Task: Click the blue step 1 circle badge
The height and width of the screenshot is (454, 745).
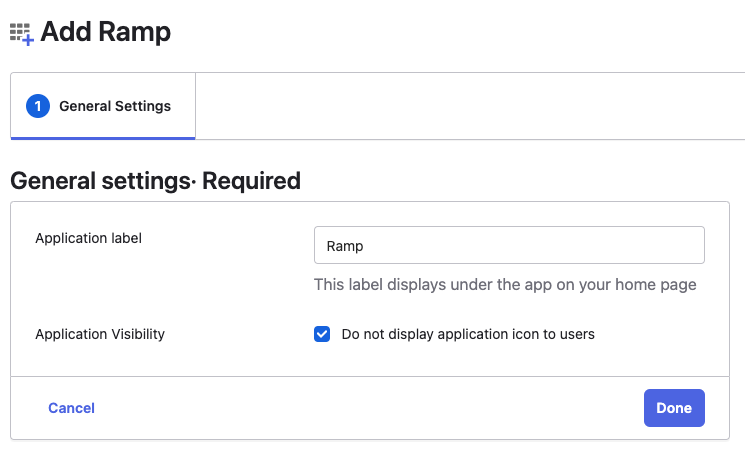Action: click(x=38, y=106)
